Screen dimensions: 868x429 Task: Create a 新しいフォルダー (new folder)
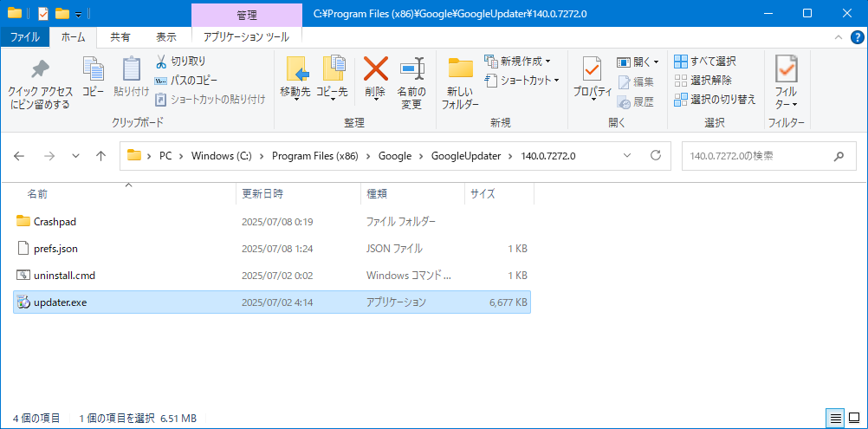[x=460, y=83]
